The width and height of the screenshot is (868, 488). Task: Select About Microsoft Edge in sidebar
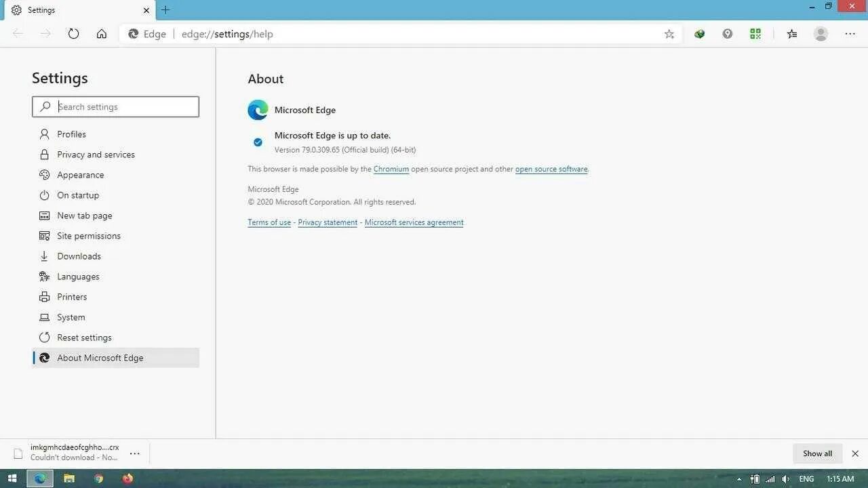click(x=115, y=358)
